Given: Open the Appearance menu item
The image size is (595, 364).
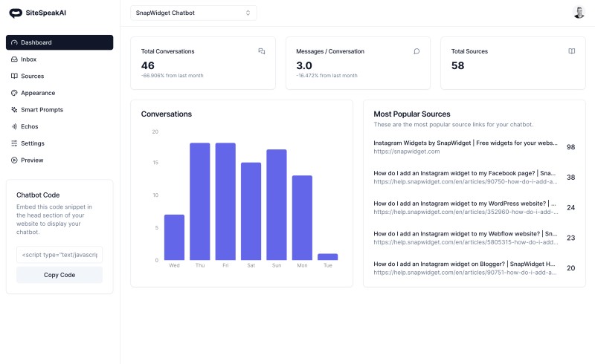Looking at the screenshot, I should (x=59, y=93).
